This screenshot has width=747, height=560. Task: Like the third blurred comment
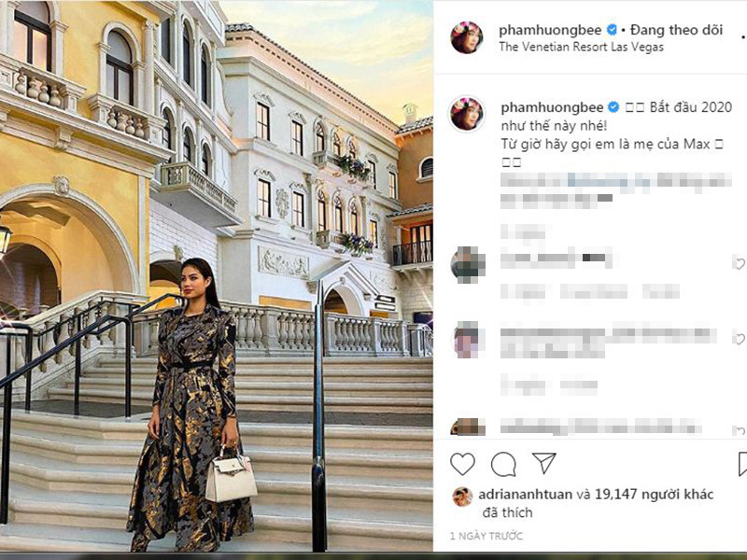[x=739, y=431]
